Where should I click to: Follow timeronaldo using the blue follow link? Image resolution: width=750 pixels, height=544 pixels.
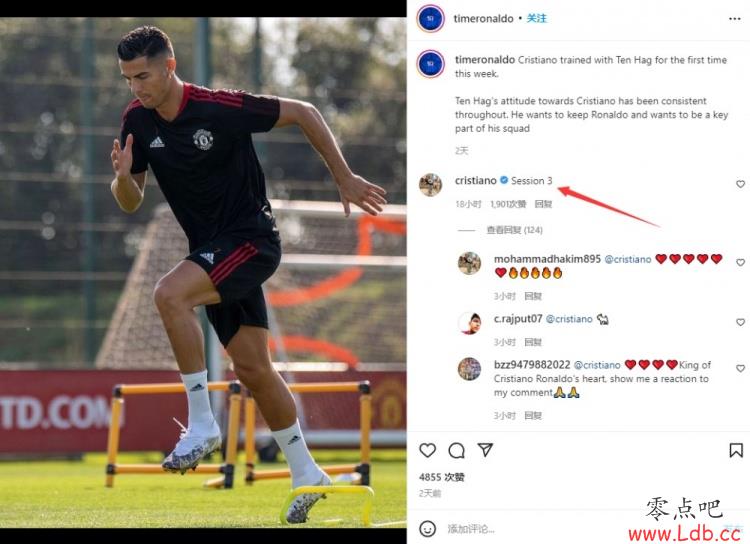[x=537, y=18]
